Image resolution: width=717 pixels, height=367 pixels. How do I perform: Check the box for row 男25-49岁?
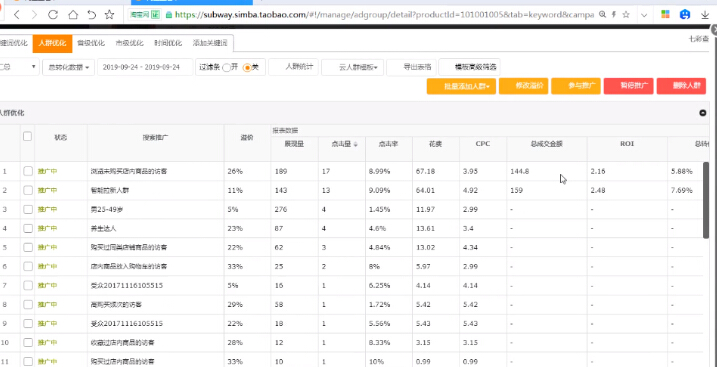pos(28,209)
